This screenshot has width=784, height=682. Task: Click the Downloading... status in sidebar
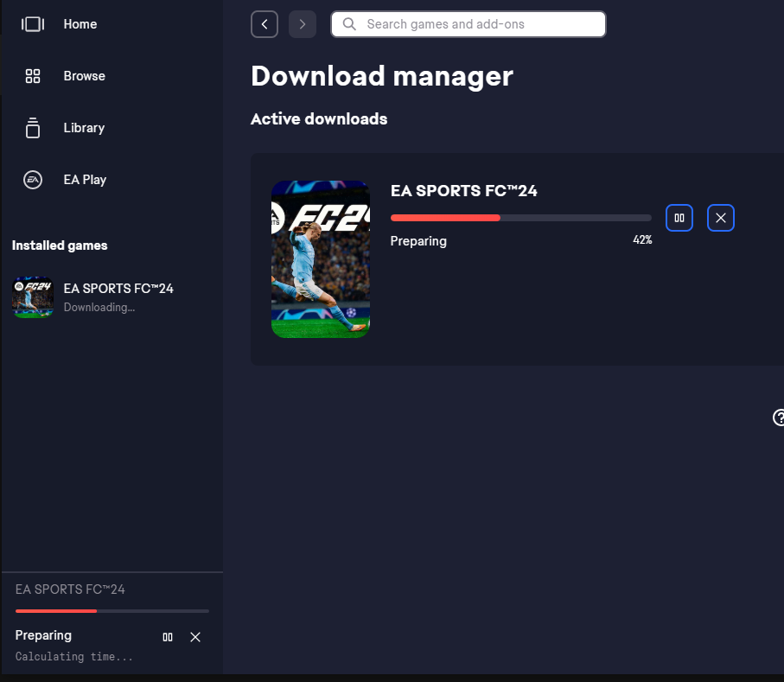tap(99, 308)
